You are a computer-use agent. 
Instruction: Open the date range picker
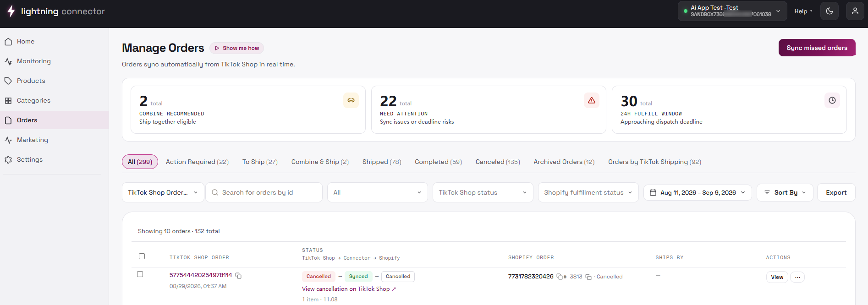[698, 192]
